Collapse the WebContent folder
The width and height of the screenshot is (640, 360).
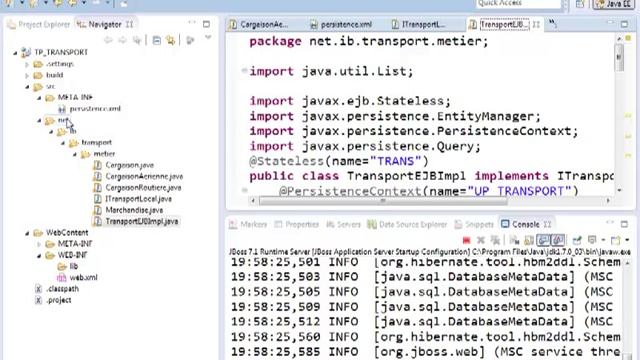point(27,233)
